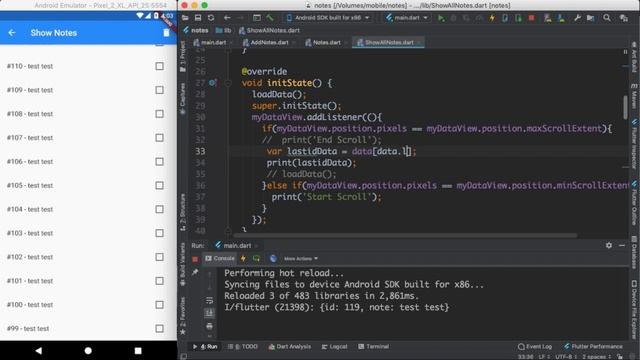640x360 pixels.
Task: Check the box for note #106
Action: pyautogui.click(x=160, y=162)
